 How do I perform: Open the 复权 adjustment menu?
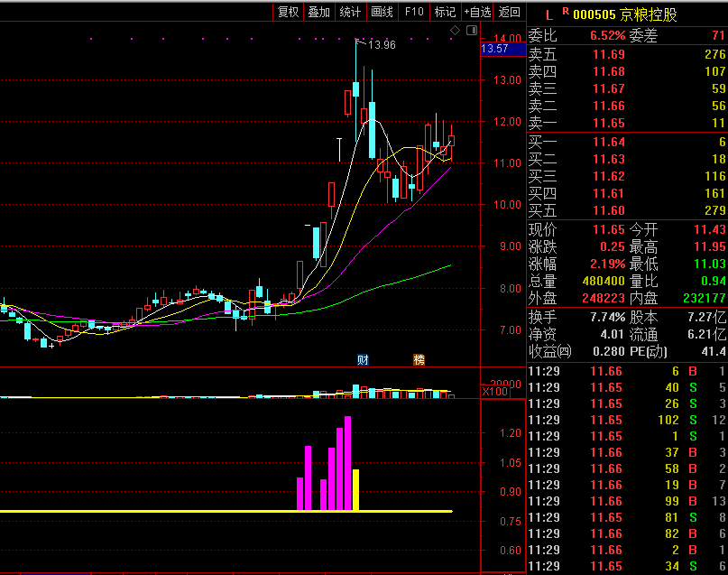288,12
